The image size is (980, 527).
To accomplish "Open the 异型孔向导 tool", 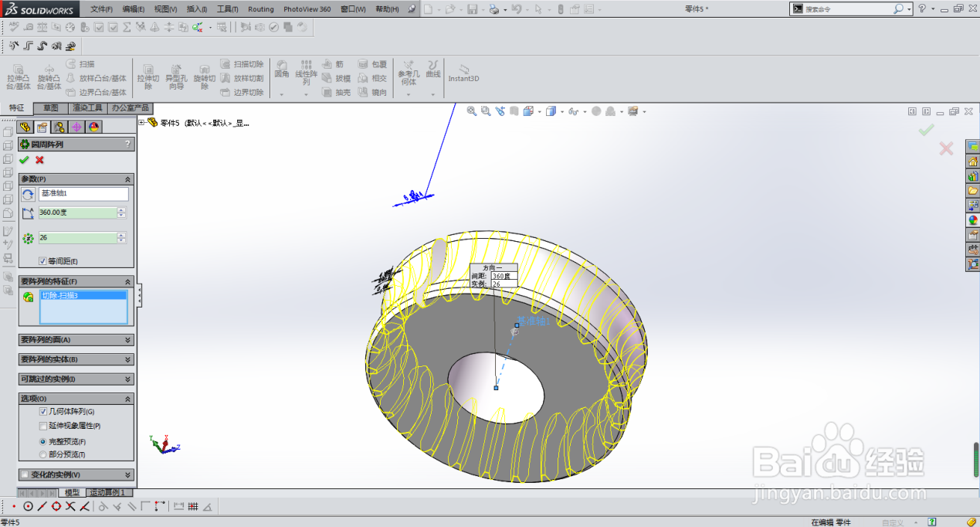I will [x=176, y=77].
